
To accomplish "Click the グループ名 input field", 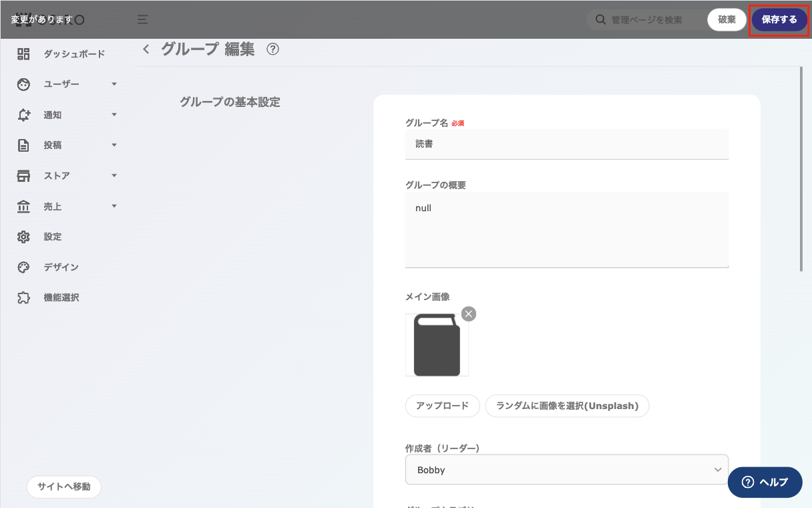I will coord(566,144).
